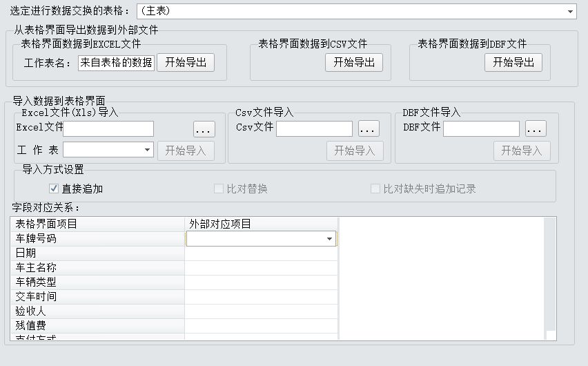Click the external mapping cell for 日期
The width and height of the screenshot is (588, 366).
[x=262, y=253]
